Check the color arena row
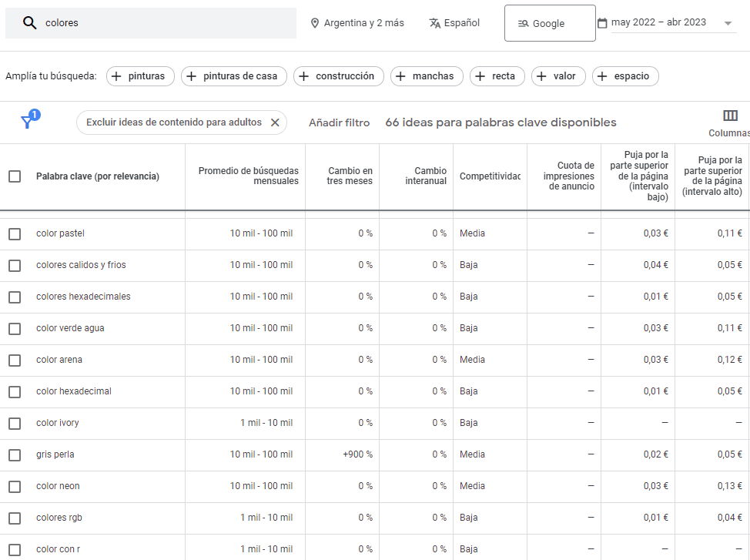 tap(15, 360)
